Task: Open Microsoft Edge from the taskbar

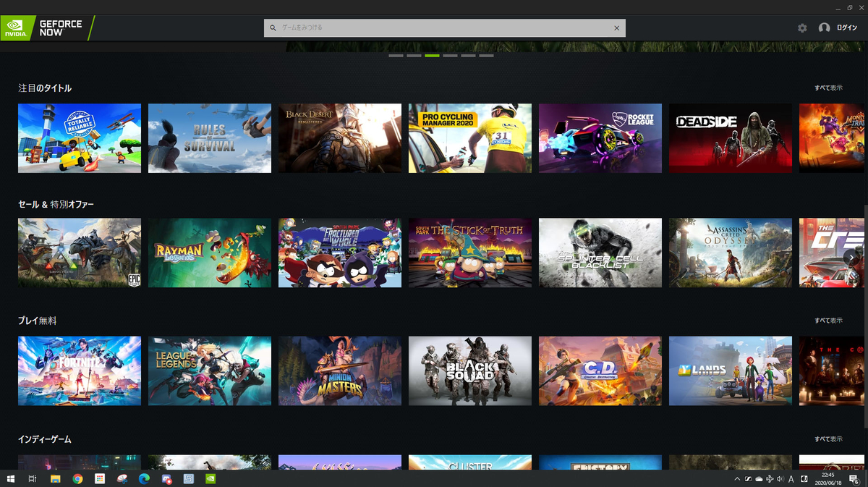Action: click(143, 479)
